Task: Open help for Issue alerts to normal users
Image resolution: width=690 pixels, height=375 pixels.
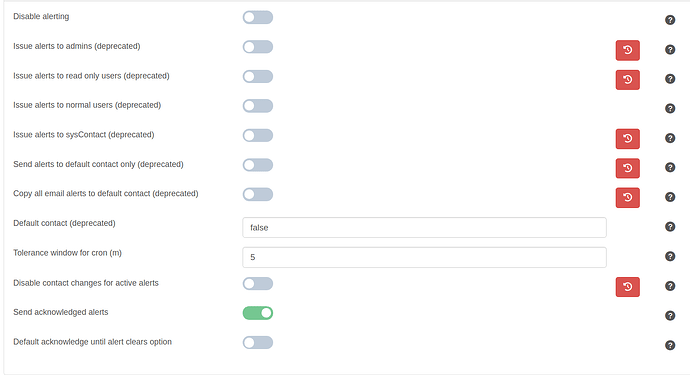Action: click(x=670, y=108)
